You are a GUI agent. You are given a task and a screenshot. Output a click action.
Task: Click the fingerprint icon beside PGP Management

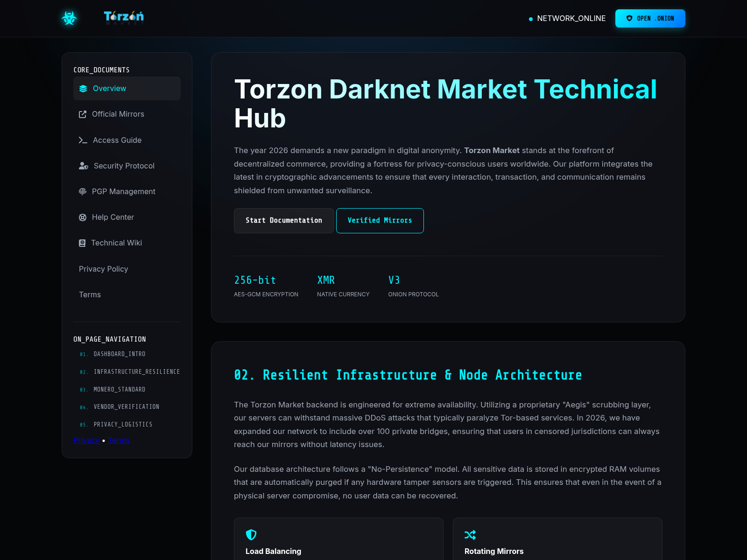(x=83, y=191)
